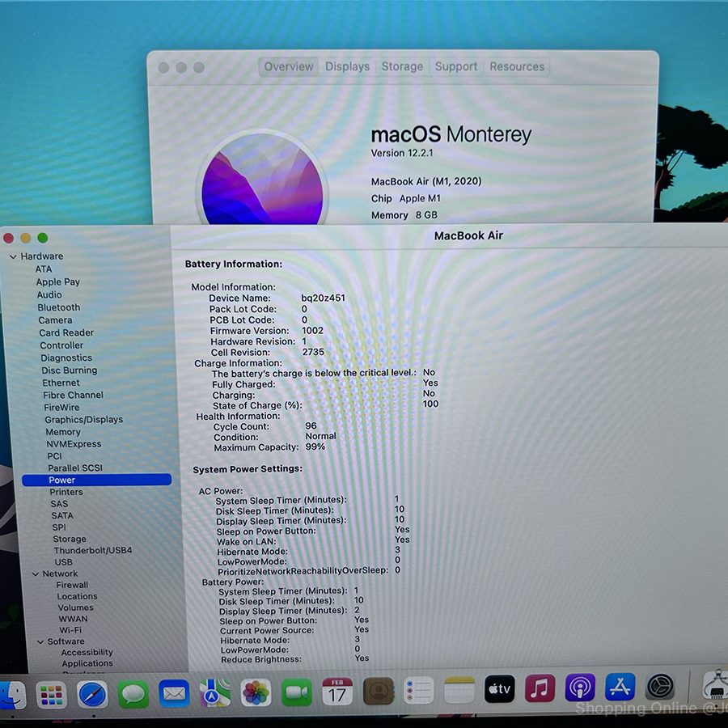Viewport: 728px width, 728px height.
Task: Launch Podcasts from the Dock
Action: pos(580,687)
